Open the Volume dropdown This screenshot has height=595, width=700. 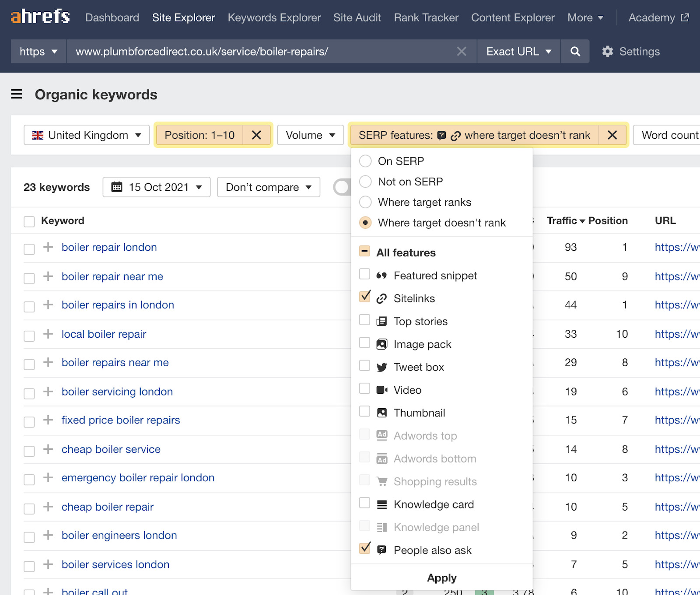310,135
